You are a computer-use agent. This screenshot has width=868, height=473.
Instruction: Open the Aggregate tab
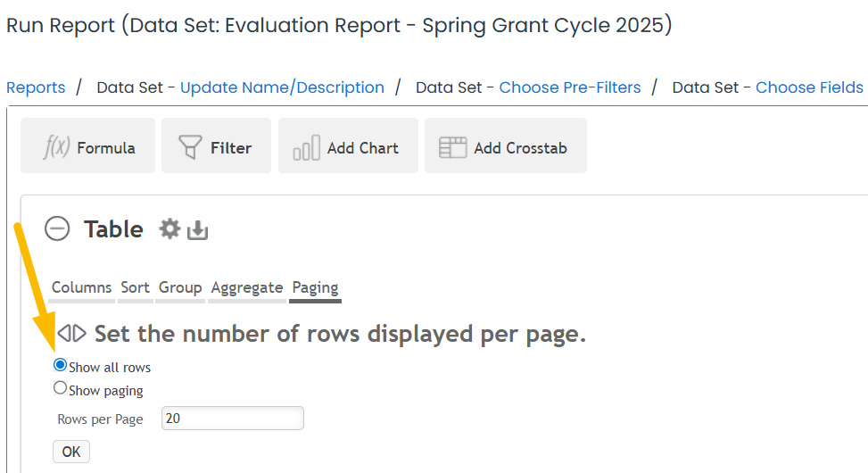pyautogui.click(x=247, y=288)
